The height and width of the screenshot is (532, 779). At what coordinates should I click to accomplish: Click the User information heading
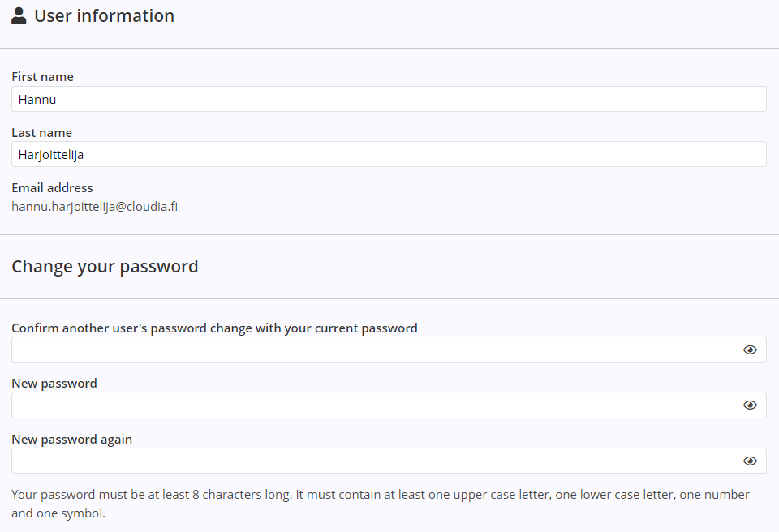tap(104, 15)
